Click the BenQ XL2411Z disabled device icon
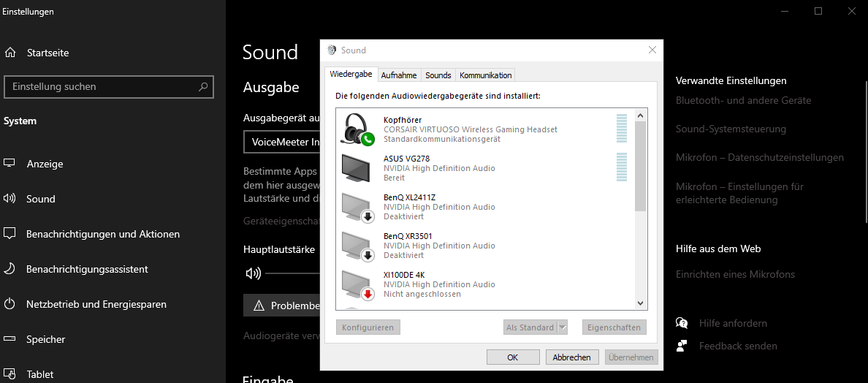868x383 pixels. click(358, 207)
